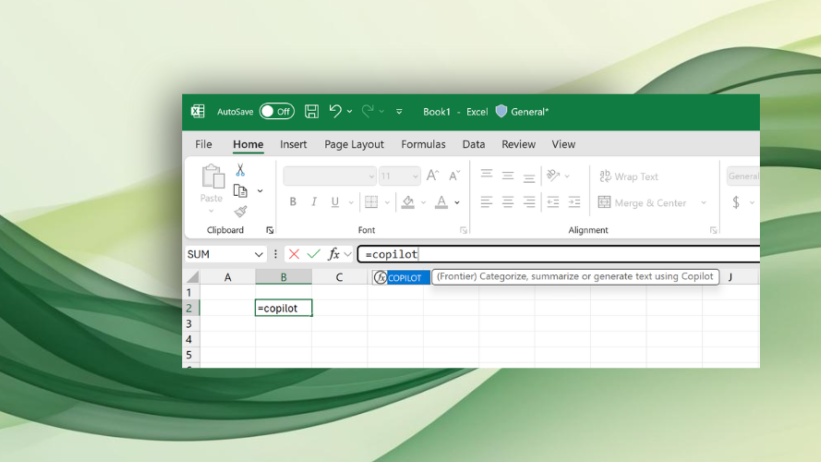Toggle Wrap Text option

pos(628,177)
